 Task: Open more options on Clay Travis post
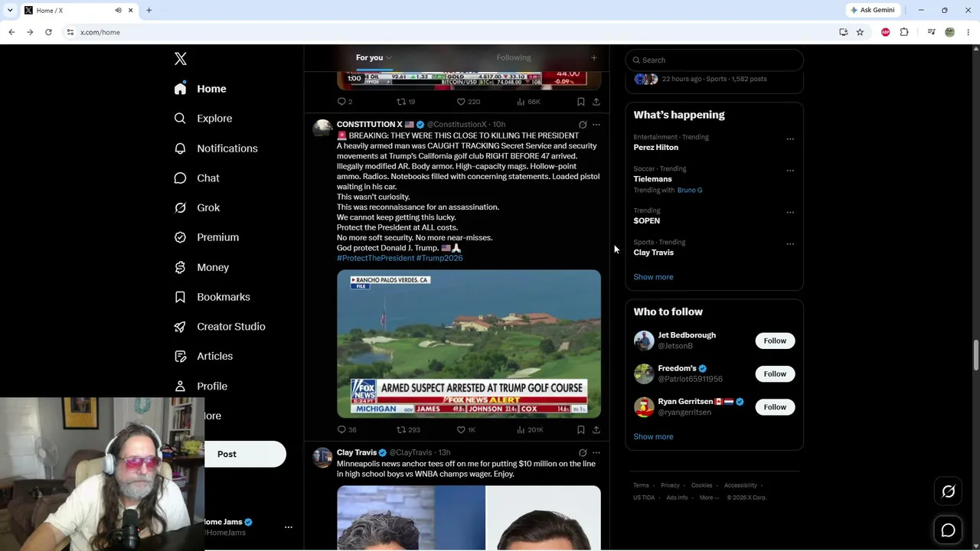[x=596, y=453]
